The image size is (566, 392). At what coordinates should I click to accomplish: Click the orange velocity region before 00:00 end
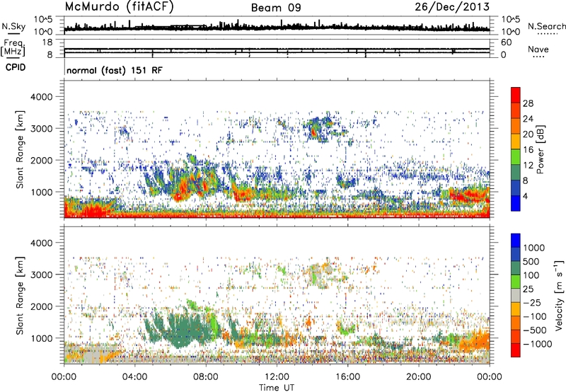pyautogui.click(x=475, y=341)
